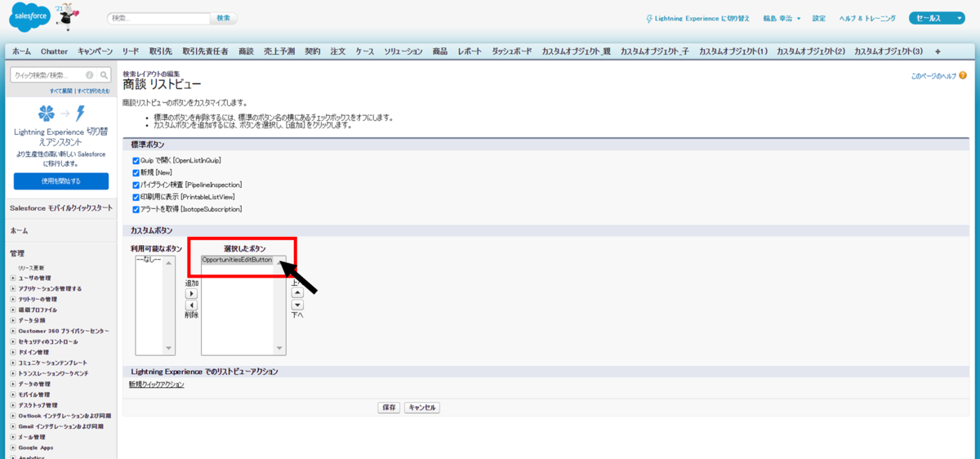Open the レポート tab

[x=470, y=51]
